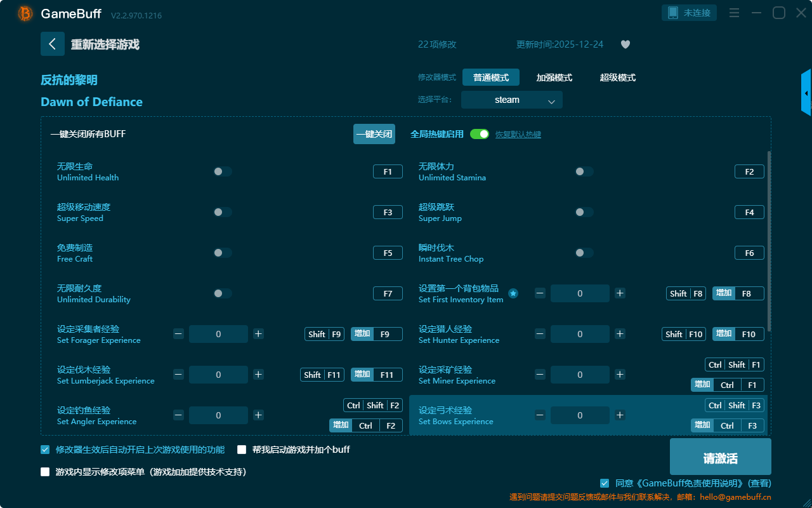Click the back arrow to reselect game
This screenshot has height=508, width=812.
click(52, 44)
